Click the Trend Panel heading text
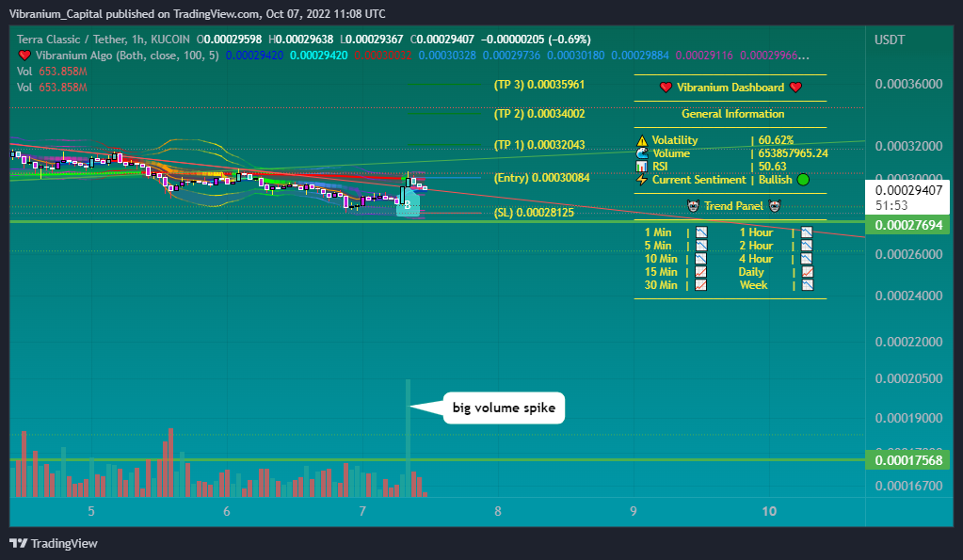Image resolution: width=963 pixels, height=560 pixels. (x=733, y=206)
